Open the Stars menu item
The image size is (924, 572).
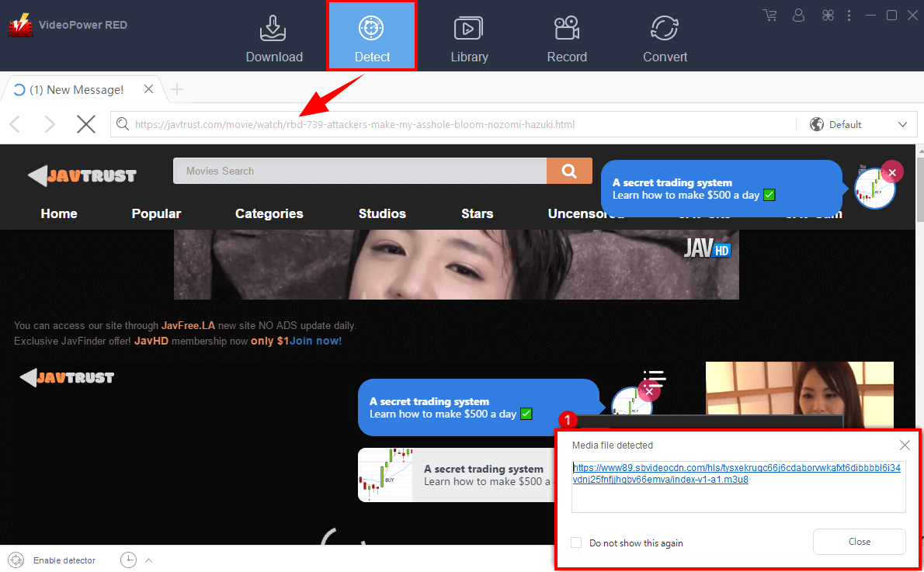click(478, 214)
